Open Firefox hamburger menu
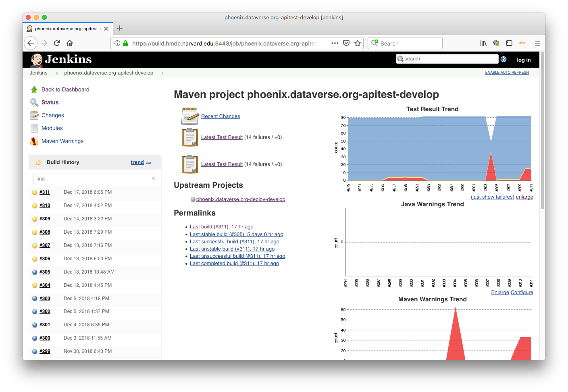 [538, 43]
